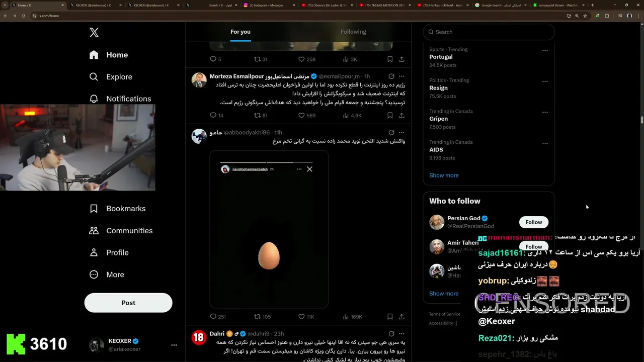
Task: Click browser back arrow
Action: [x=6, y=16]
